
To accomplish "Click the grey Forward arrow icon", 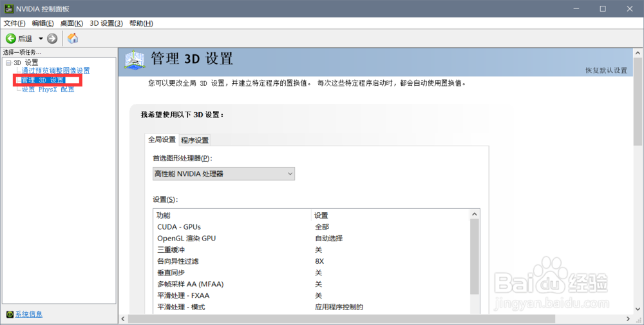I will coord(52,39).
